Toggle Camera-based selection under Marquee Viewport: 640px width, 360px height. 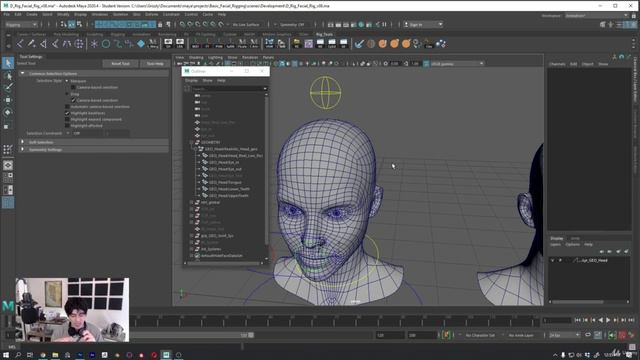pyautogui.click(x=73, y=87)
